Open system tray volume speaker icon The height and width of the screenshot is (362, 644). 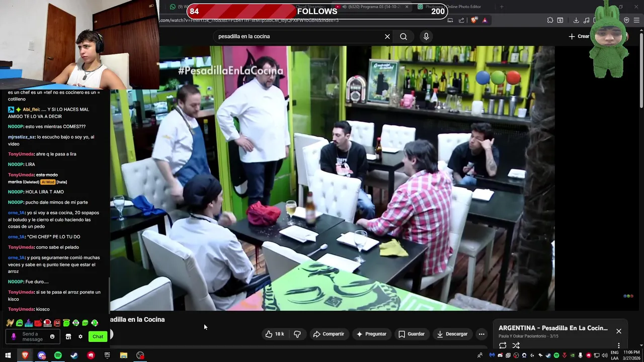pyautogui.click(x=604, y=355)
